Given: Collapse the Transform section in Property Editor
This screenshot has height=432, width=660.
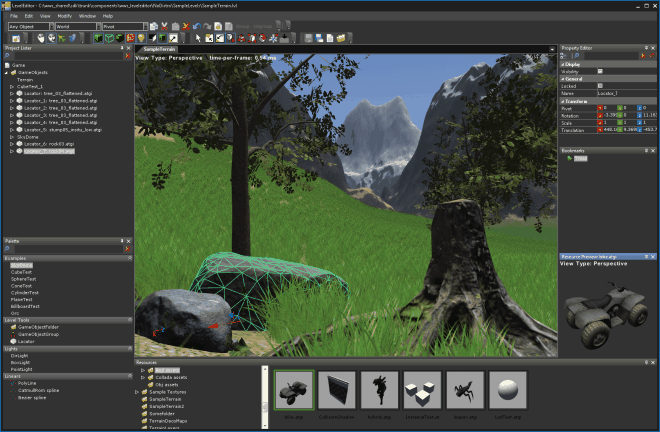Looking at the screenshot, I should tap(562, 101).
